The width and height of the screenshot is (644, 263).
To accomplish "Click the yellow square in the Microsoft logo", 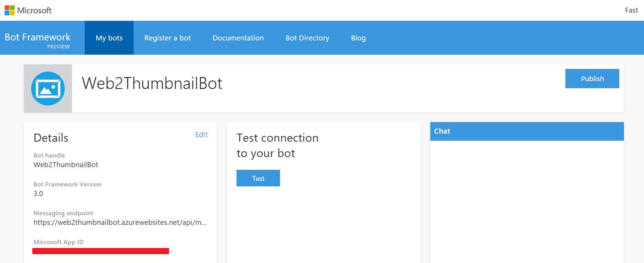I will 12,13.
